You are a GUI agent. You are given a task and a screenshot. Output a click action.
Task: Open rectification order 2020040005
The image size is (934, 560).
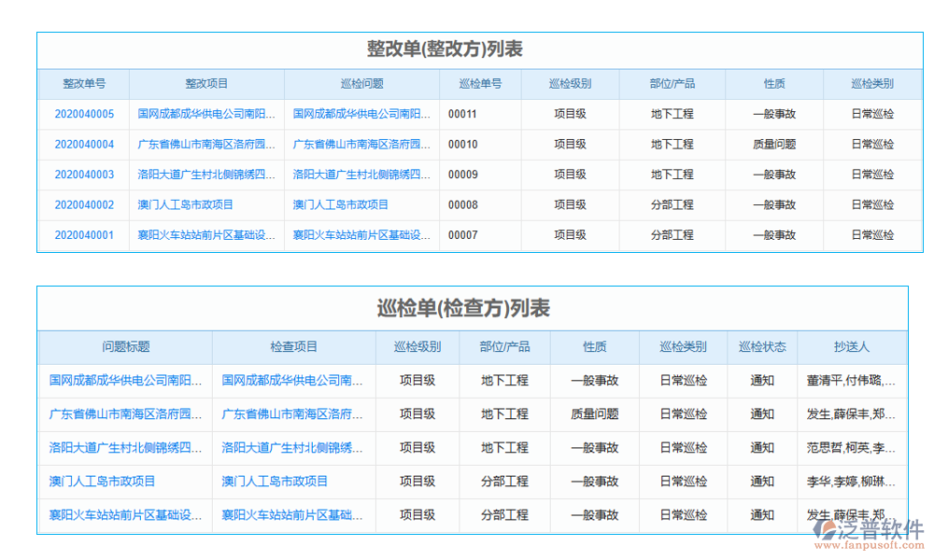tap(84, 114)
